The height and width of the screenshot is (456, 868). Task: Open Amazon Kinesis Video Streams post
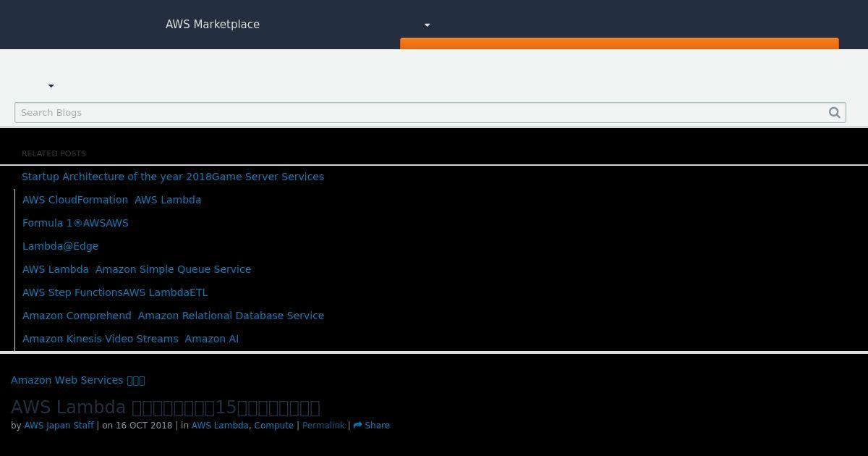click(130, 339)
